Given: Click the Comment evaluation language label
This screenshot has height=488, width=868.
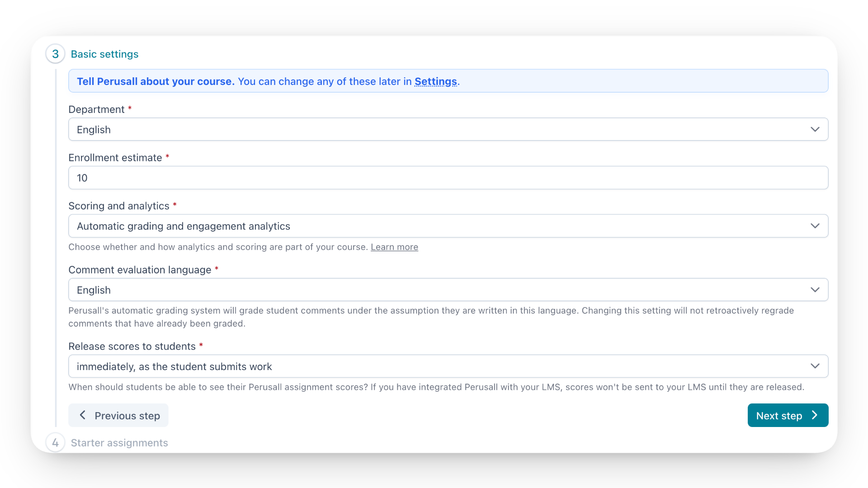Looking at the screenshot, I should pos(140,270).
